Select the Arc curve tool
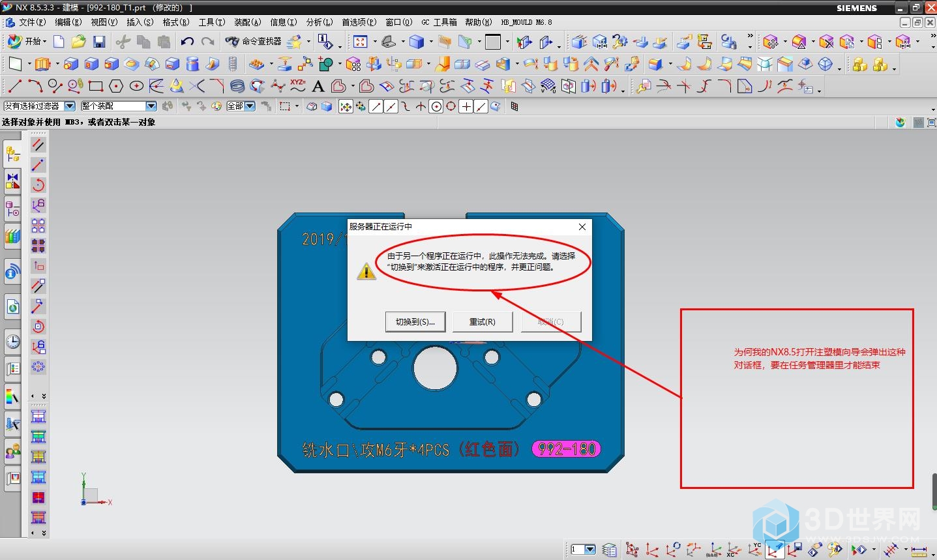This screenshot has width=937, height=560. click(x=35, y=86)
